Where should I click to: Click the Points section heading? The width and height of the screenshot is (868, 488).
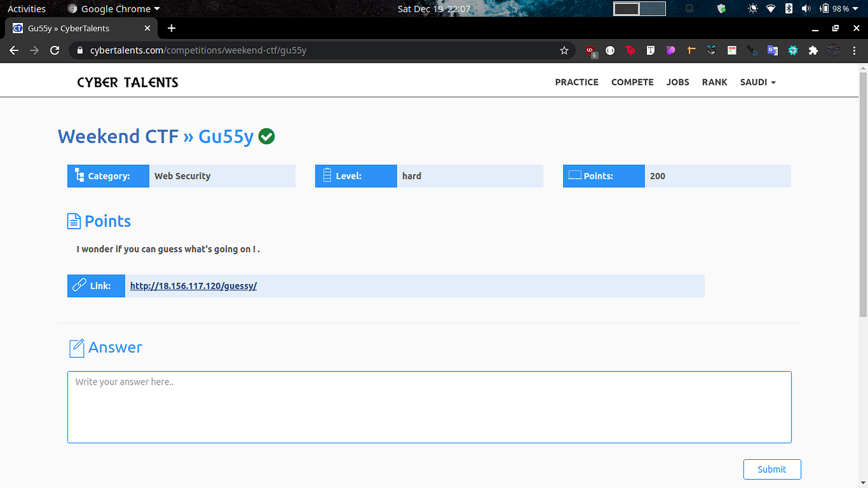[107, 221]
